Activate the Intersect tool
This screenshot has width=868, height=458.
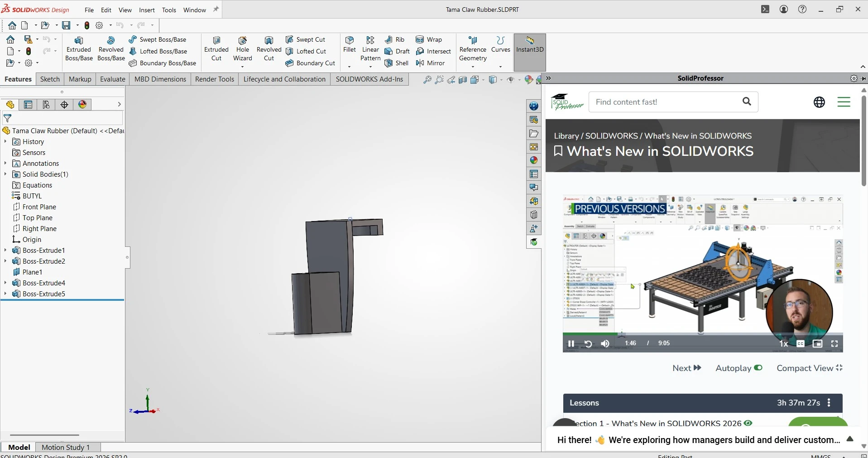point(433,51)
